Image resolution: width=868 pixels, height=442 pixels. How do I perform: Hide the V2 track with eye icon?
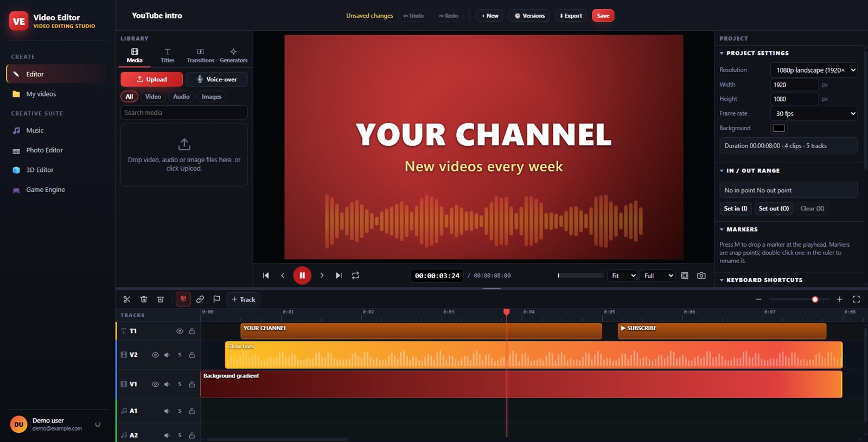click(x=155, y=355)
